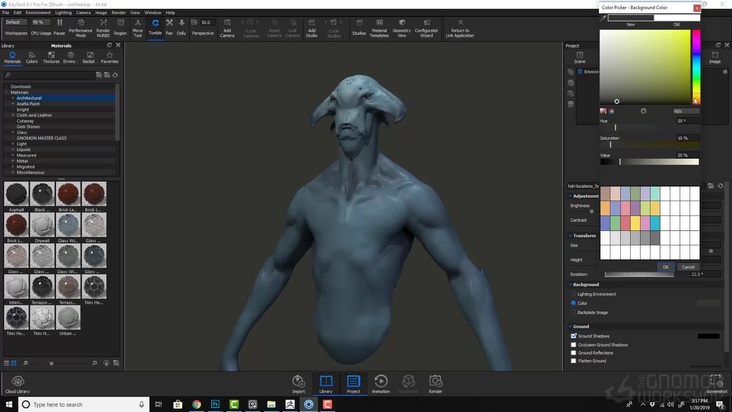The width and height of the screenshot is (732, 412).
Task: Activate the Move Tool in toolbar
Action: point(138,25)
